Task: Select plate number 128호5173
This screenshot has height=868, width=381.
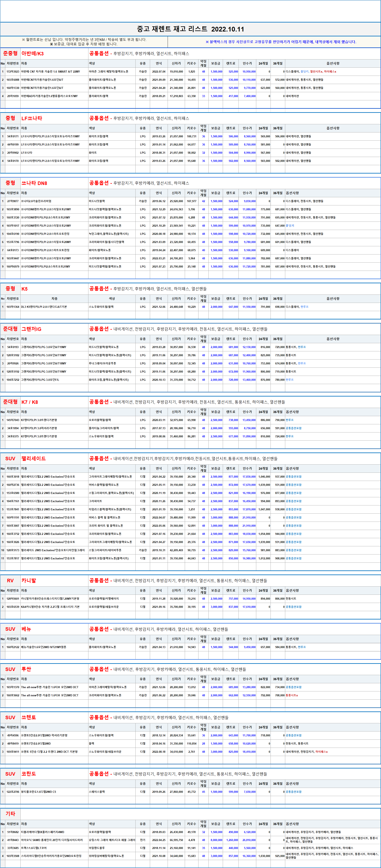Action: click(13, 550)
